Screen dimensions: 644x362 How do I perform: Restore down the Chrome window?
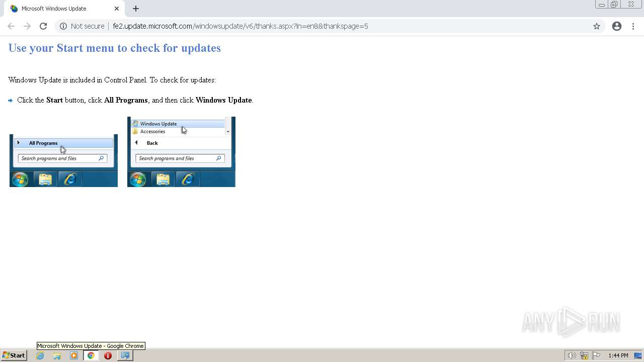point(614,5)
